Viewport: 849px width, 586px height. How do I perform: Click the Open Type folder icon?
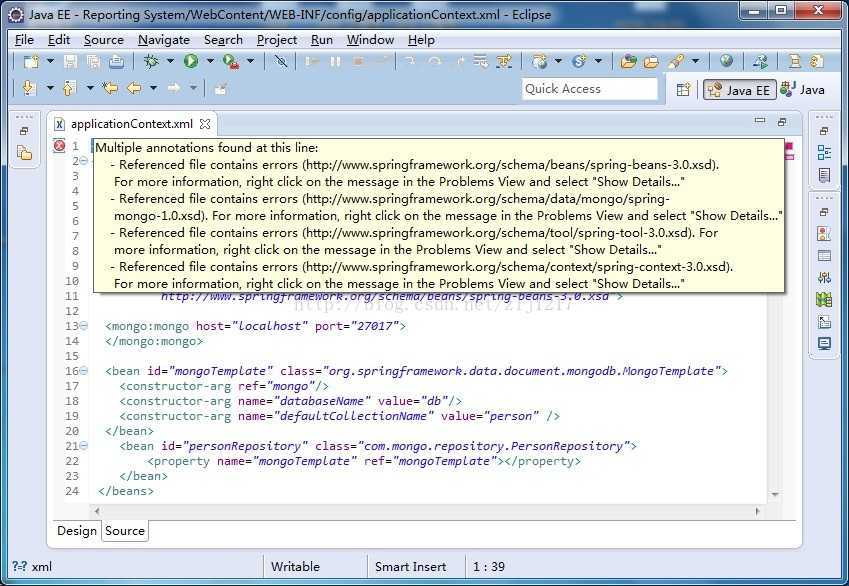pos(628,61)
